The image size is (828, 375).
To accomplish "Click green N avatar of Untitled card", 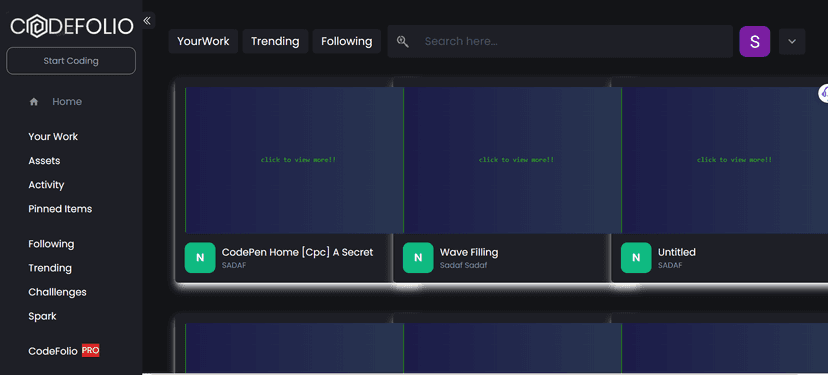I will coord(636,258).
